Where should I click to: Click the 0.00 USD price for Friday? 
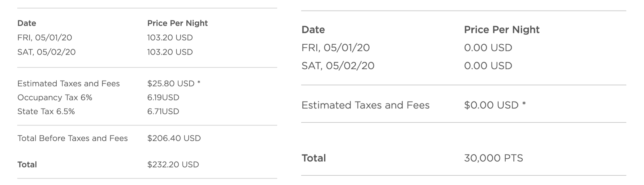click(x=488, y=48)
